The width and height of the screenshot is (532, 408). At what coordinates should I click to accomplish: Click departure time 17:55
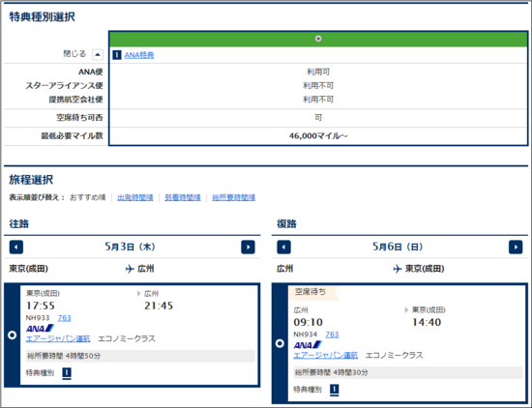coord(41,306)
